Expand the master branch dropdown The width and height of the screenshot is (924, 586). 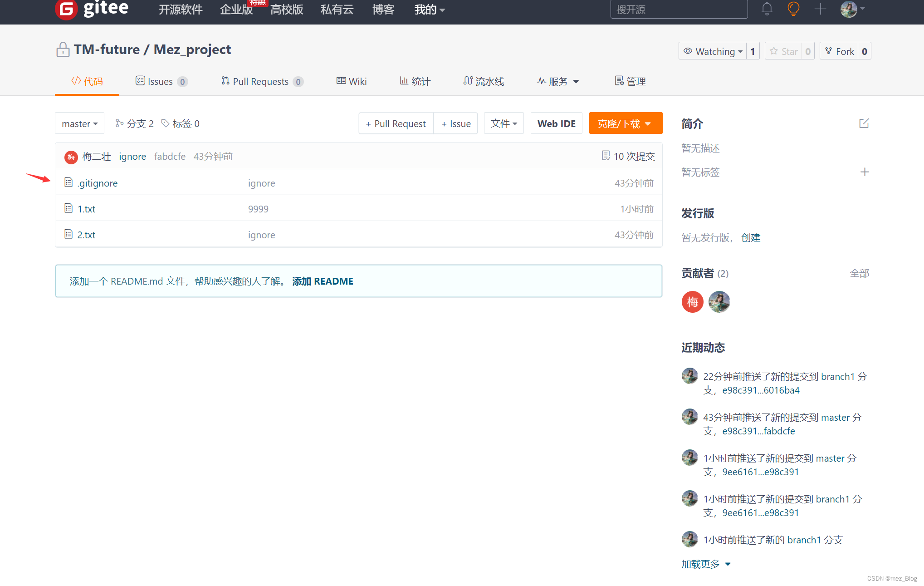coord(80,123)
